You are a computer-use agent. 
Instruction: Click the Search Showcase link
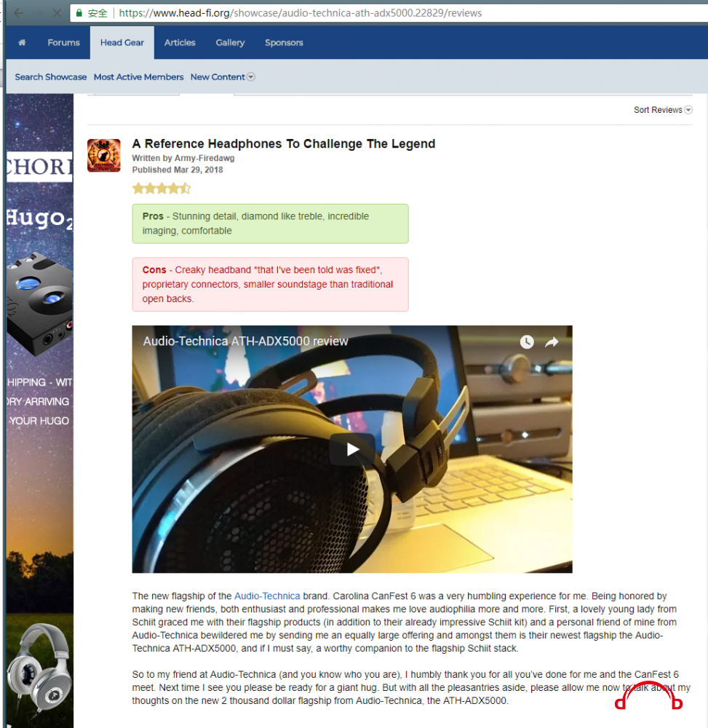tap(51, 77)
